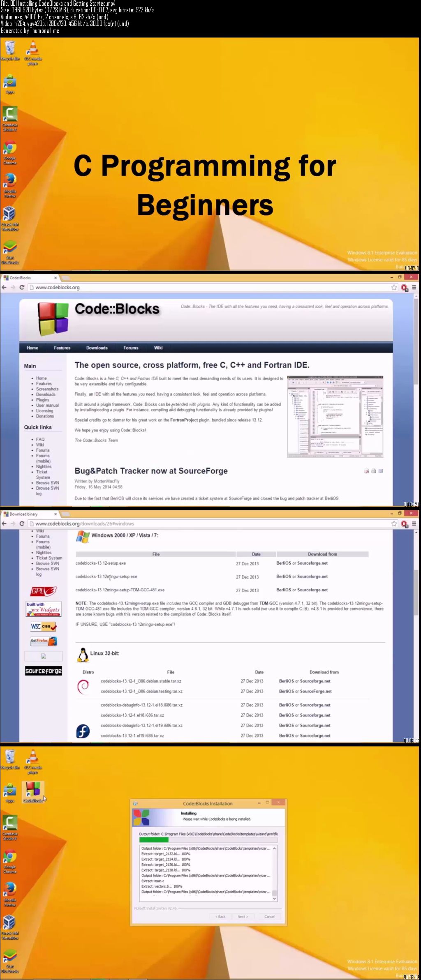Open the Donations sidebar link
The width and height of the screenshot is (421, 980).
tap(45, 416)
